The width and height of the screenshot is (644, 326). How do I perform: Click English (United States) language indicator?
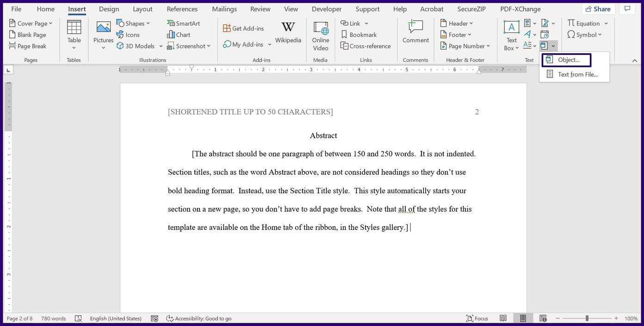116,319
